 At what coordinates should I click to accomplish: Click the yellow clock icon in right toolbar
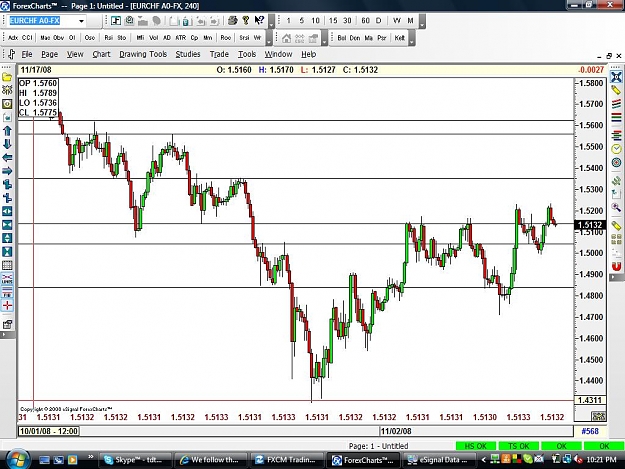coord(616,149)
